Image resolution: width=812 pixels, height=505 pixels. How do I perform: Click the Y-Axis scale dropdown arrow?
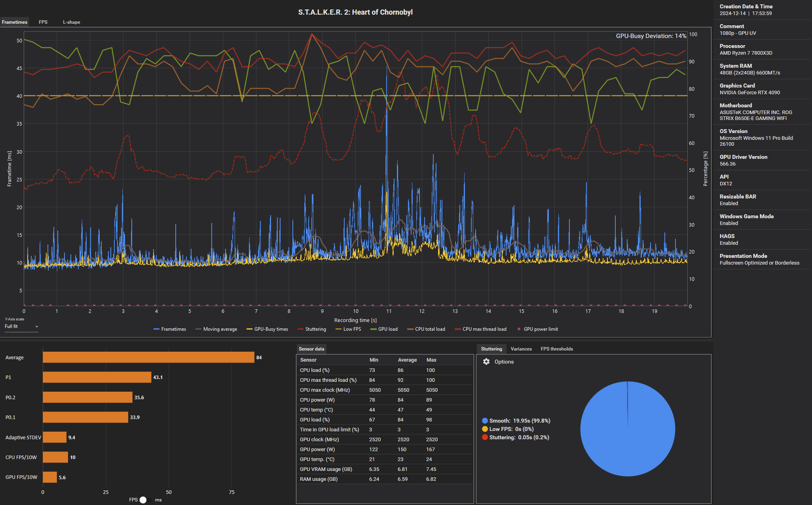point(36,327)
